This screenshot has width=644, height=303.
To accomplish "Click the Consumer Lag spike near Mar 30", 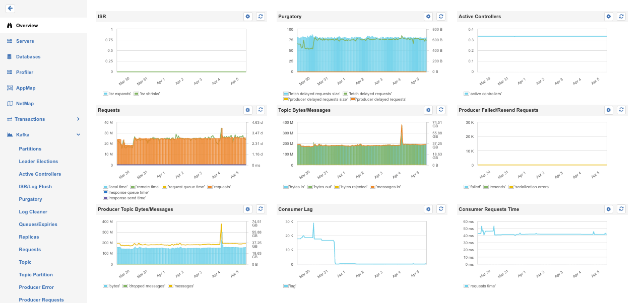I will click(x=313, y=224).
